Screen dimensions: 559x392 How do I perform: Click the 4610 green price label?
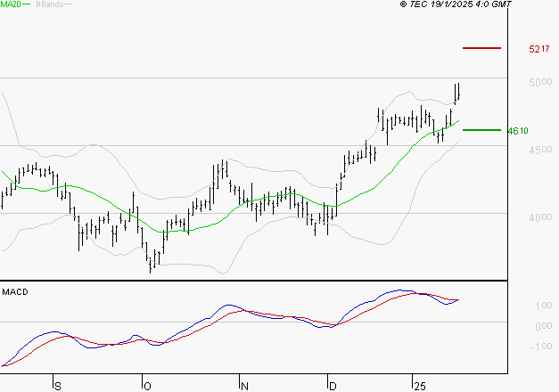tap(518, 131)
